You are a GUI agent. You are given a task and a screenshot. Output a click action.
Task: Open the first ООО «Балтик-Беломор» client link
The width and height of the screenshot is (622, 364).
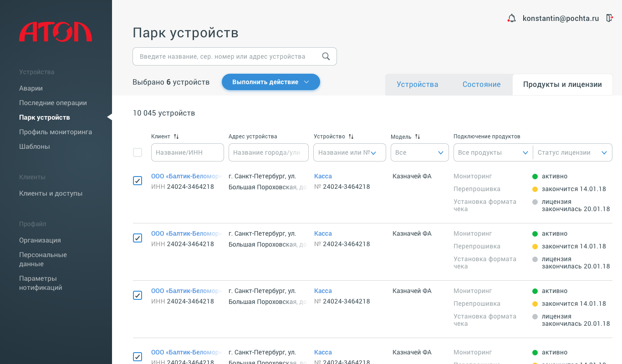186,176
